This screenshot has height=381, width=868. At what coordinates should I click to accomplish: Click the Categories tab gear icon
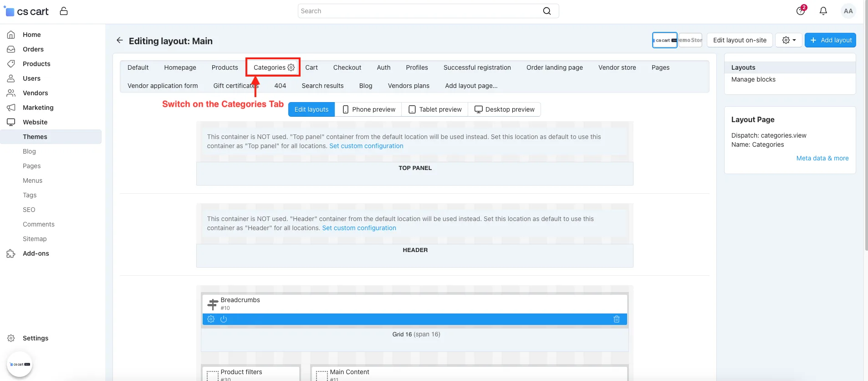click(291, 67)
